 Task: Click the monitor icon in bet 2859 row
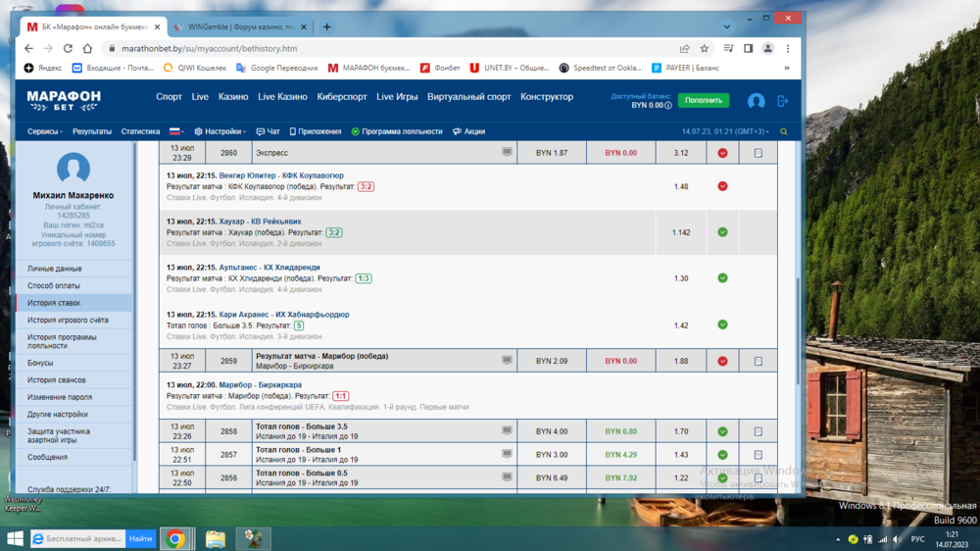[x=507, y=361]
